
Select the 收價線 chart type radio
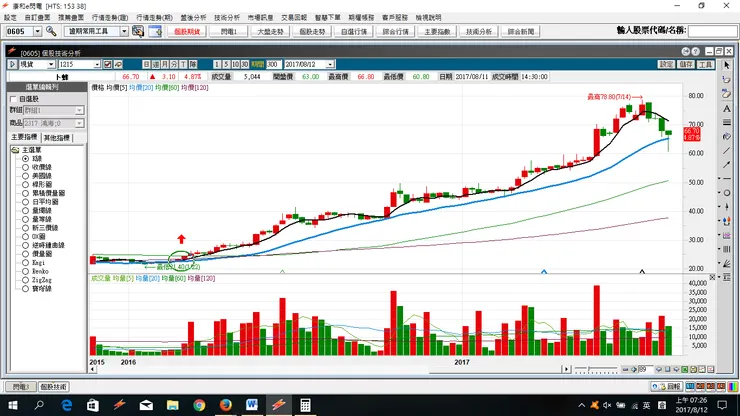pyautogui.click(x=25, y=167)
